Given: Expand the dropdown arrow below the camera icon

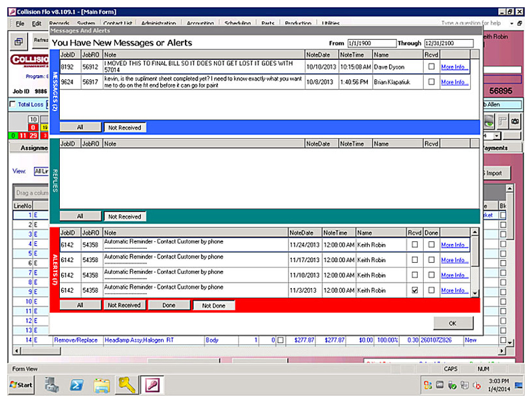Looking at the screenshot, I should click(497, 136).
